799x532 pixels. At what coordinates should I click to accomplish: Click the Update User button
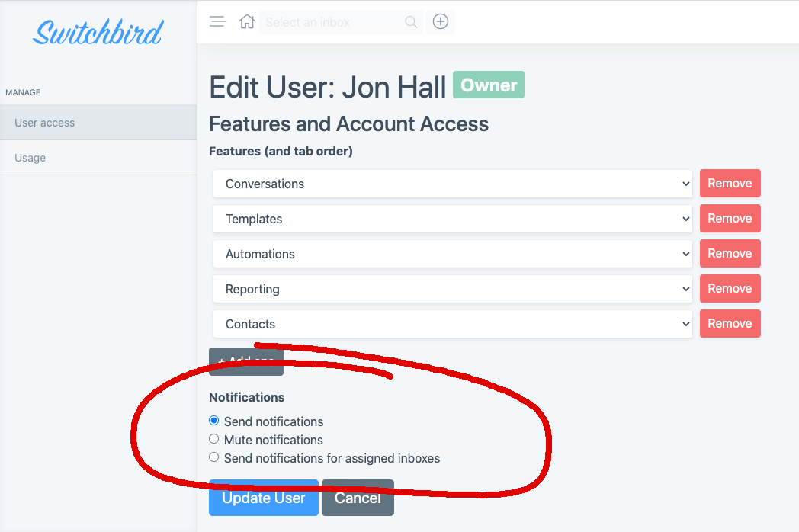pos(264,498)
